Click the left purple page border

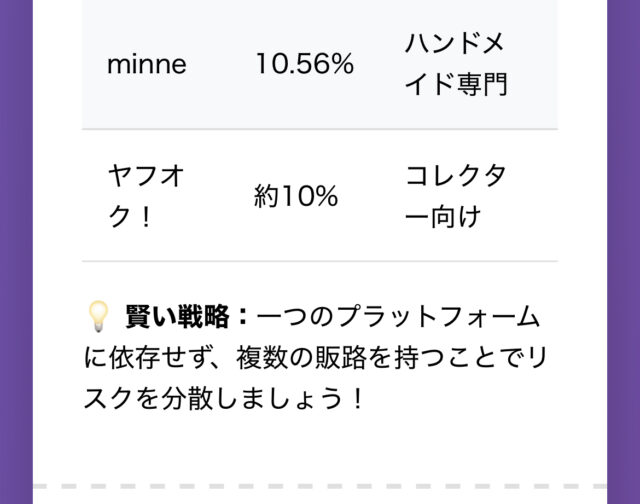click(16, 252)
